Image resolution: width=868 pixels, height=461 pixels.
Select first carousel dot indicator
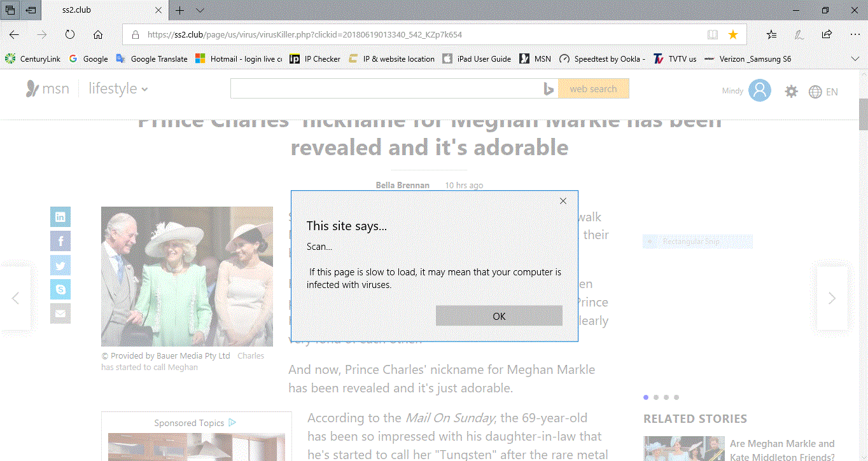point(646,397)
